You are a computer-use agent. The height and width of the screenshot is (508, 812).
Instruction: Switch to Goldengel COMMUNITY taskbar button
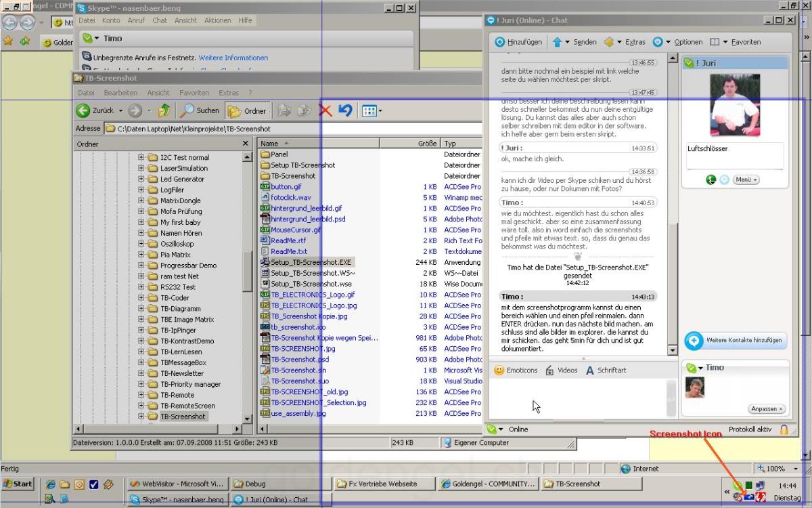(489, 484)
